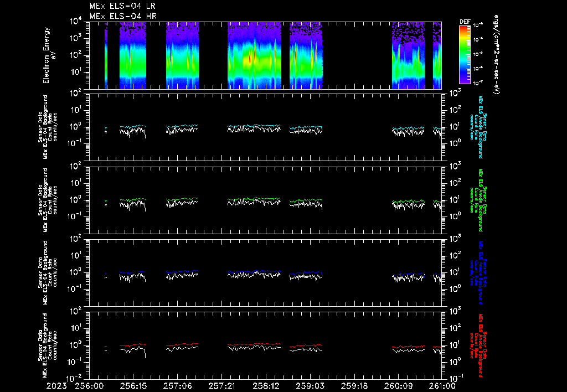
Task: Click the 259:03 time axis label
Action: (x=310, y=386)
